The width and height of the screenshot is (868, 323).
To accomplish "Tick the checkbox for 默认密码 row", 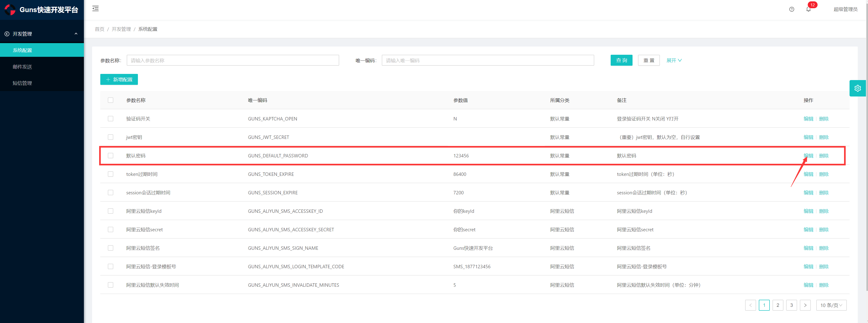I will (111, 156).
